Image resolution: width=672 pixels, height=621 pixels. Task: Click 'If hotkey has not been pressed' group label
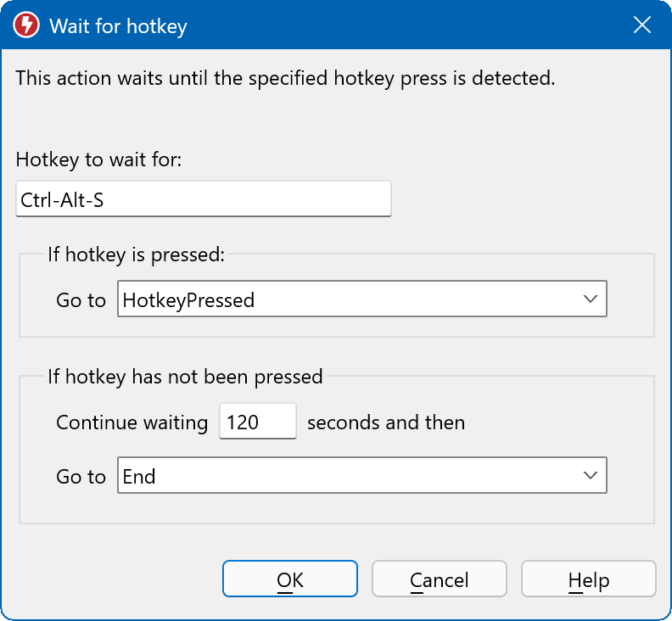tap(185, 377)
